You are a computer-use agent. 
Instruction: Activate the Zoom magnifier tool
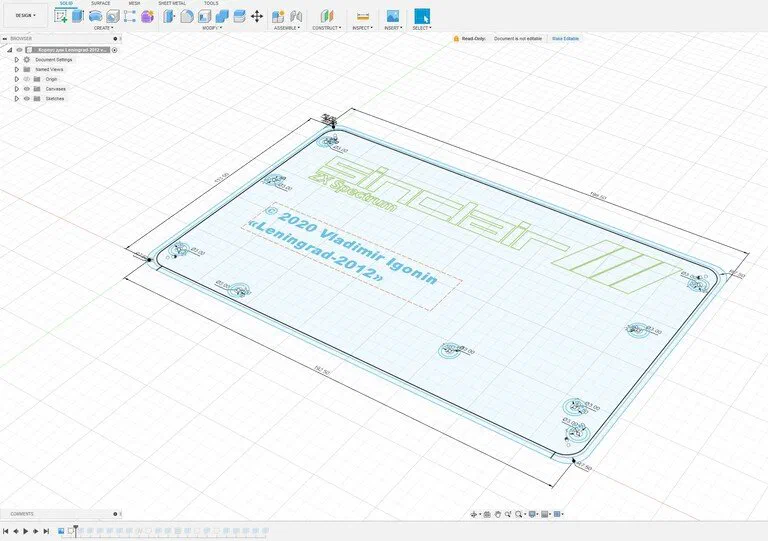click(x=508, y=514)
